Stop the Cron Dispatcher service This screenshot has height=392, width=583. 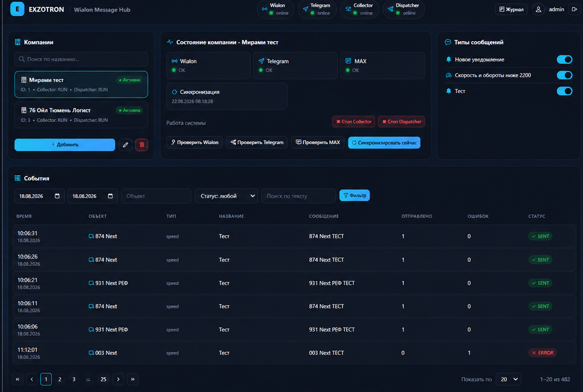pos(402,121)
